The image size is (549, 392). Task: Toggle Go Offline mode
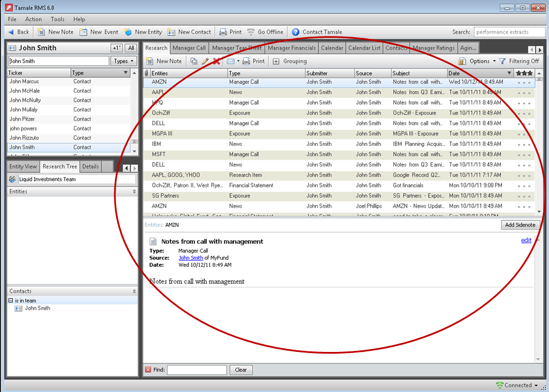265,32
